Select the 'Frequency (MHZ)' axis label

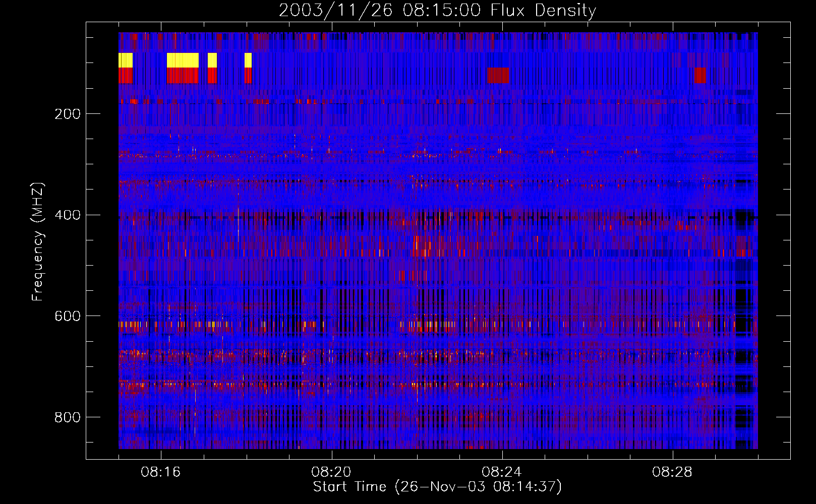(38, 242)
